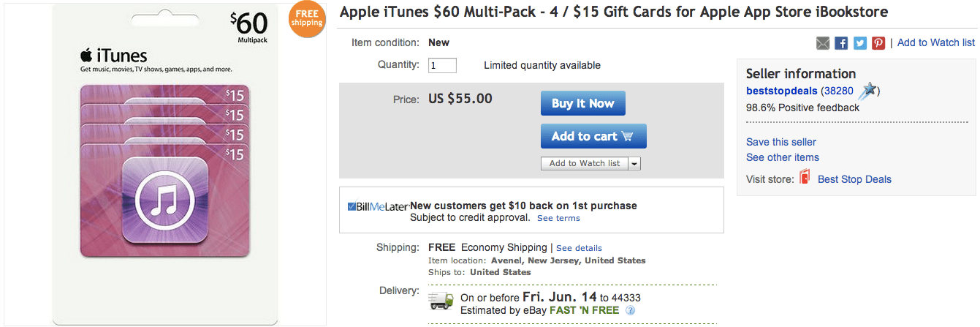Pin listing on Pinterest
Screen dimensions: 980x327
click(x=878, y=43)
